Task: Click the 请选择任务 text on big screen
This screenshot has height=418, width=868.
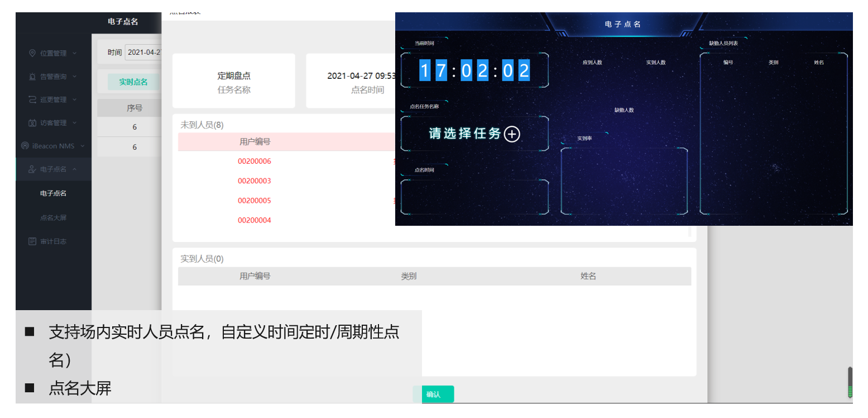Action: [x=464, y=134]
